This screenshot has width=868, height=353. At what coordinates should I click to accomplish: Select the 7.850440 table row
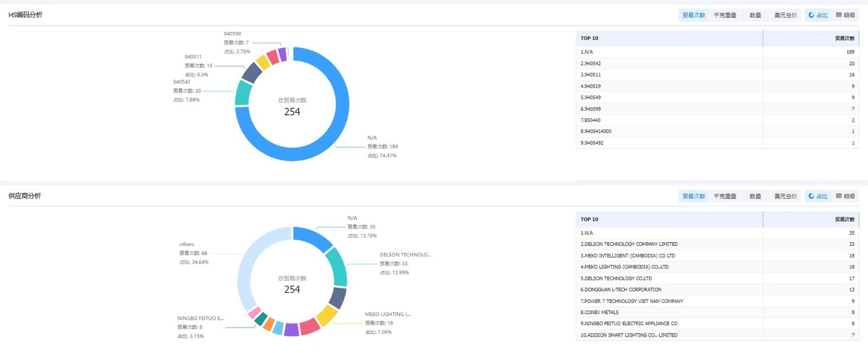[717, 120]
